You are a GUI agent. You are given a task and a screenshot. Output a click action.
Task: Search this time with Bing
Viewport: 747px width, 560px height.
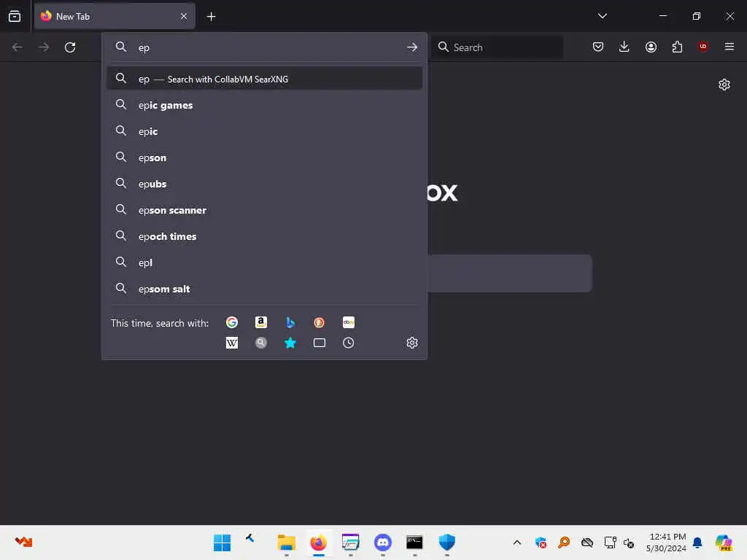[290, 322]
